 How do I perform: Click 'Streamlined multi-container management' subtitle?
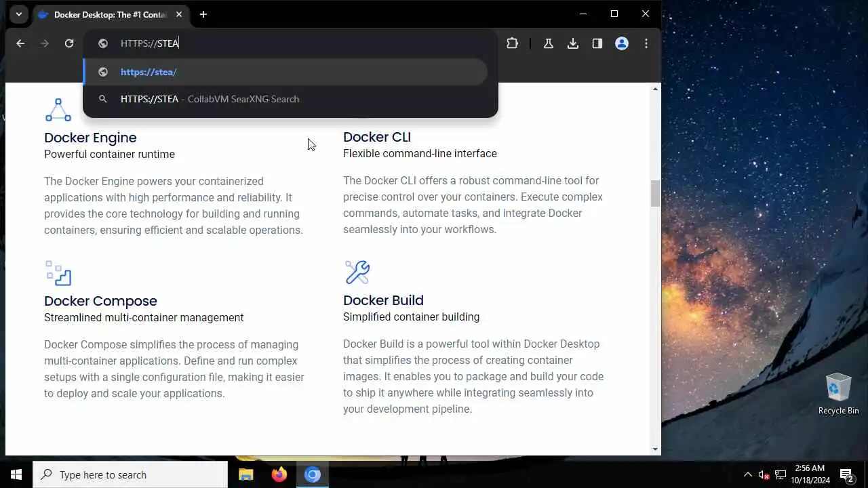(144, 317)
